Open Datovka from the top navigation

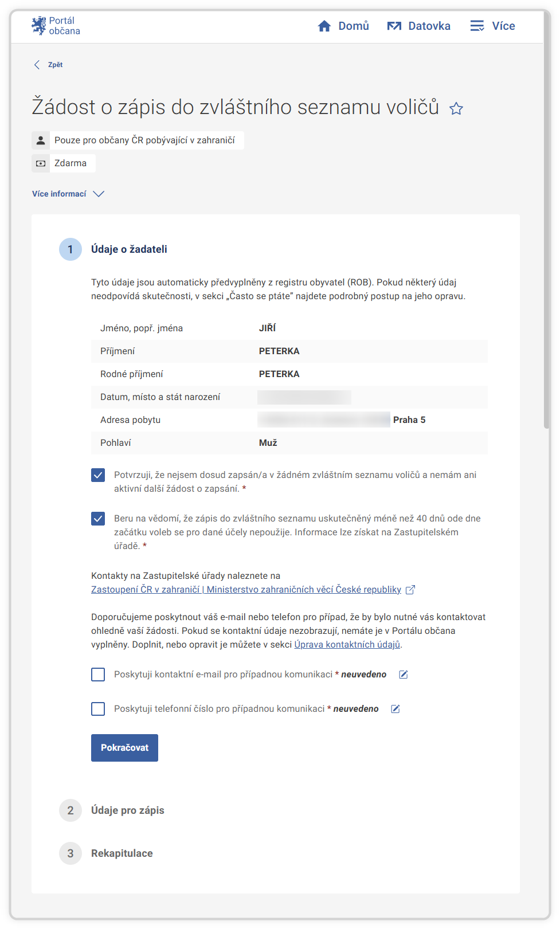429,26
